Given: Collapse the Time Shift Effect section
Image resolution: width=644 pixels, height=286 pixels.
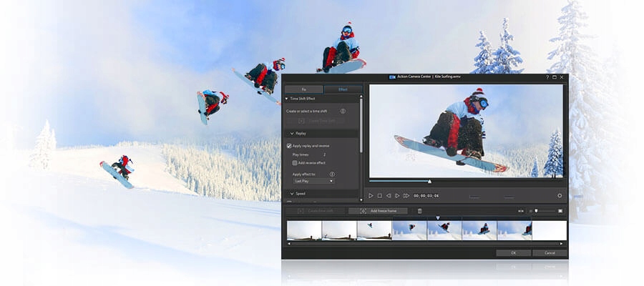Looking at the screenshot, I should pyautogui.click(x=287, y=99).
